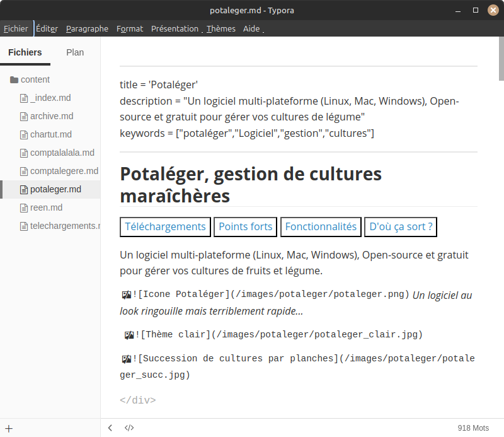This screenshot has height=437, width=504.
Task: Click the file icon beside _index.md
Action: (24, 98)
